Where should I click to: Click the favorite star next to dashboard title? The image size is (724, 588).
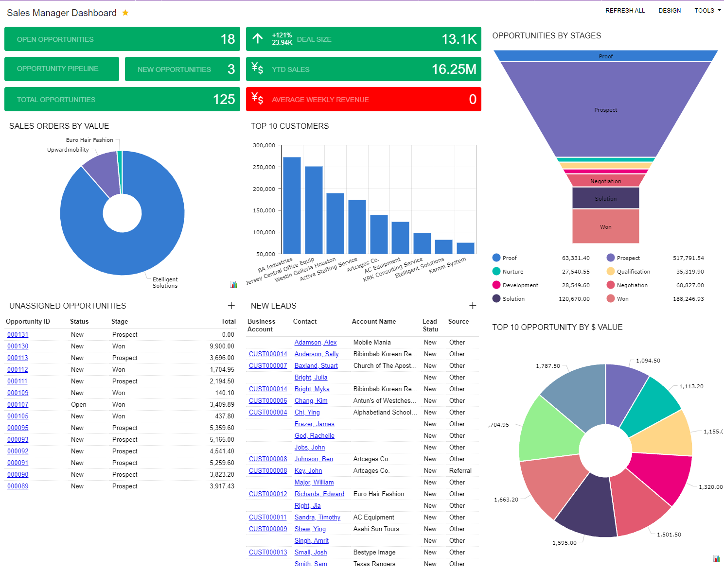coord(125,13)
